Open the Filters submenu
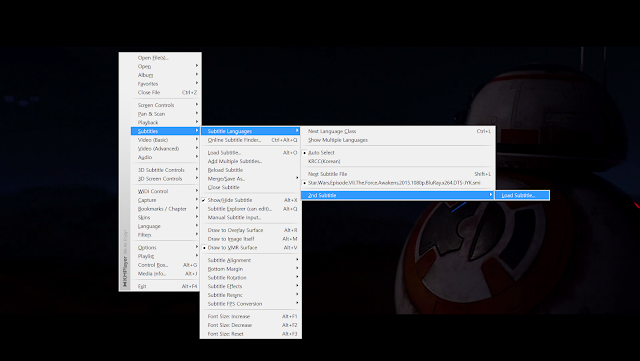This screenshot has height=361, width=640. click(x=165, y=235)
